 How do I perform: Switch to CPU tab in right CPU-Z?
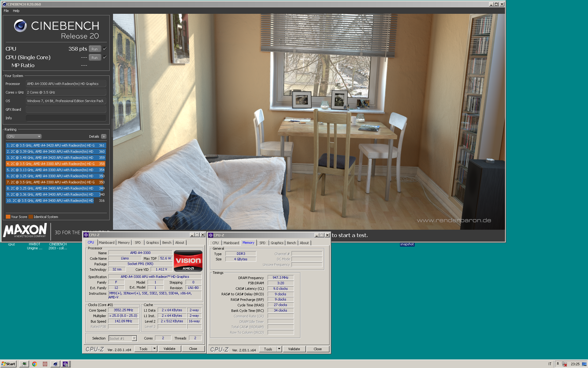coord(216,243)
